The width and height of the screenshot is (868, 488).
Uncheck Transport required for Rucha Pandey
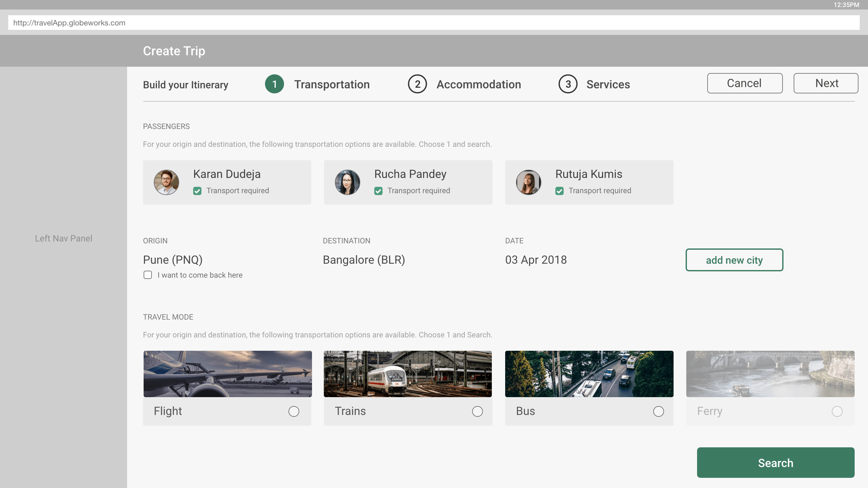click(x=378, y=191)
